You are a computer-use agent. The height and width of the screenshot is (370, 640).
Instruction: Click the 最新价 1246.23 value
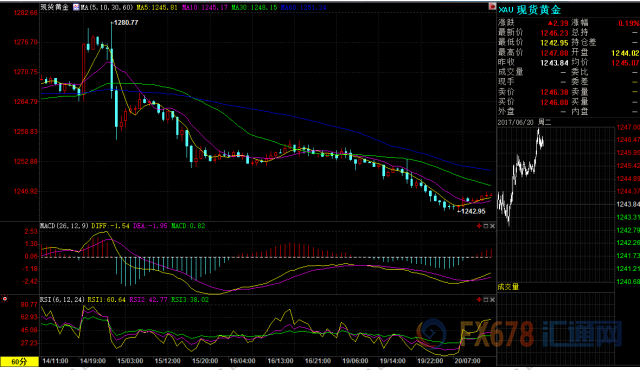(554, 33)
